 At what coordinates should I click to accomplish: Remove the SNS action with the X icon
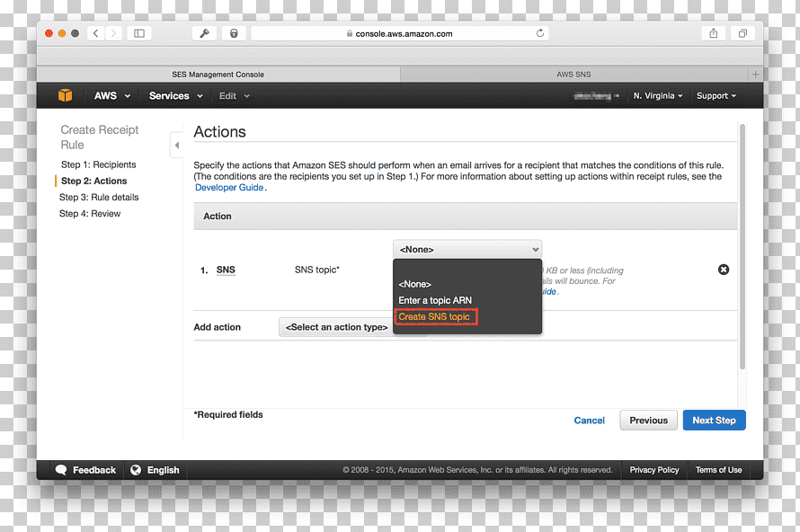(x=723, y=270)
